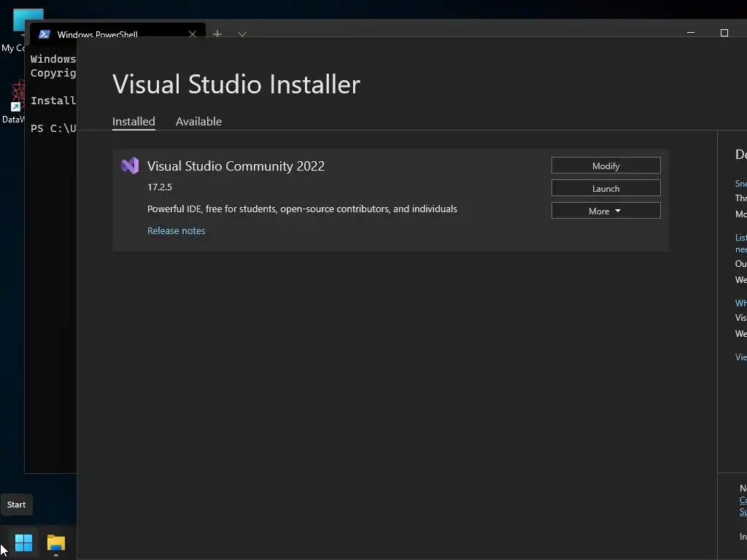Switch to the Available tab
This screenshot has width=747, height=560.
198,122
